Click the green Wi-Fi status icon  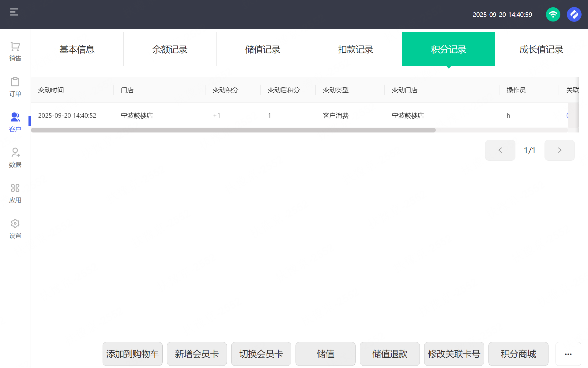553,14
